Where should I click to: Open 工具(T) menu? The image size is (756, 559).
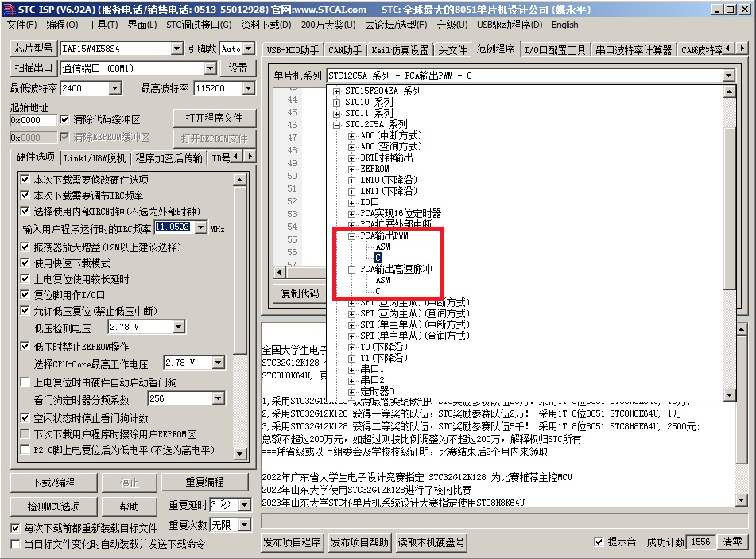click(x=103, y=25)
